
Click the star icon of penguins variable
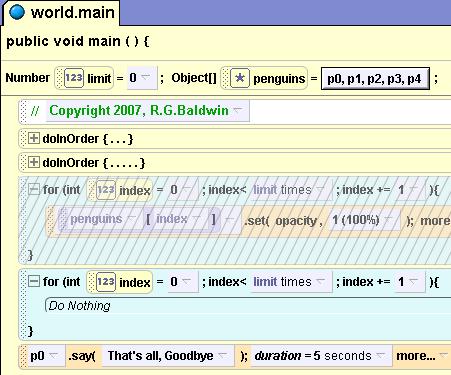point(240,78)
